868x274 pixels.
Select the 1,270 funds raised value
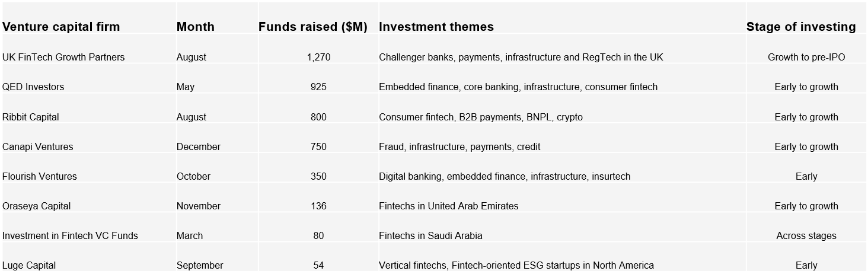pos(318,58)
